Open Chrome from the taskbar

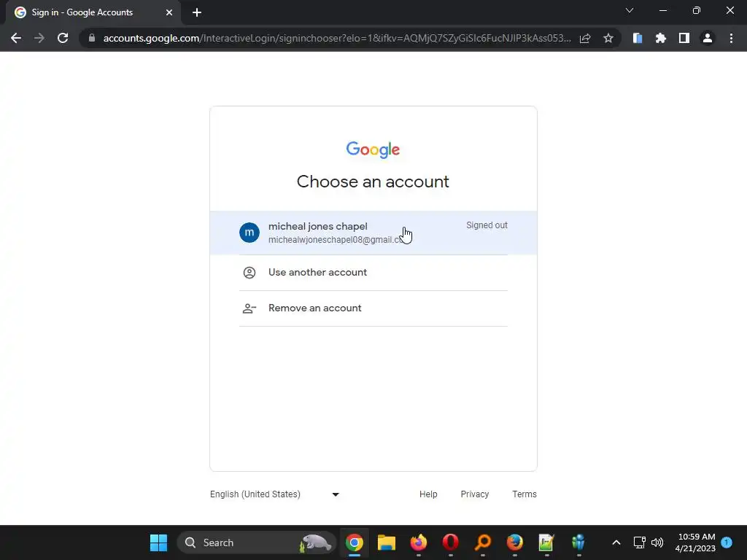pyautogui.click(x=355, y=542)
